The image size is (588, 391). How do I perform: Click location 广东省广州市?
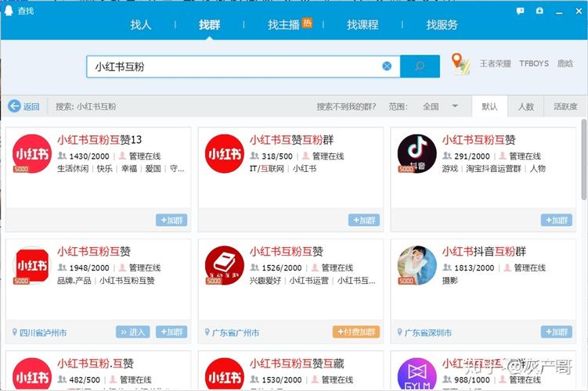click(x=236, y=332)
